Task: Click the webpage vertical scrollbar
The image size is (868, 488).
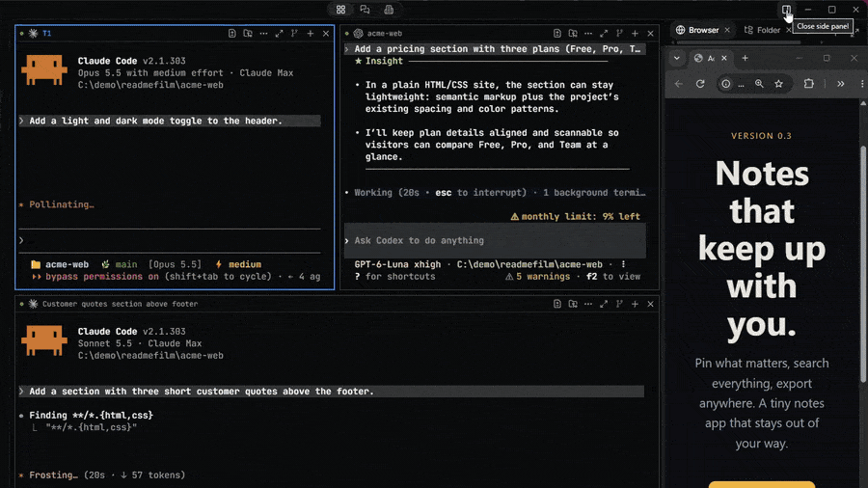Action: tap(863, 264)
